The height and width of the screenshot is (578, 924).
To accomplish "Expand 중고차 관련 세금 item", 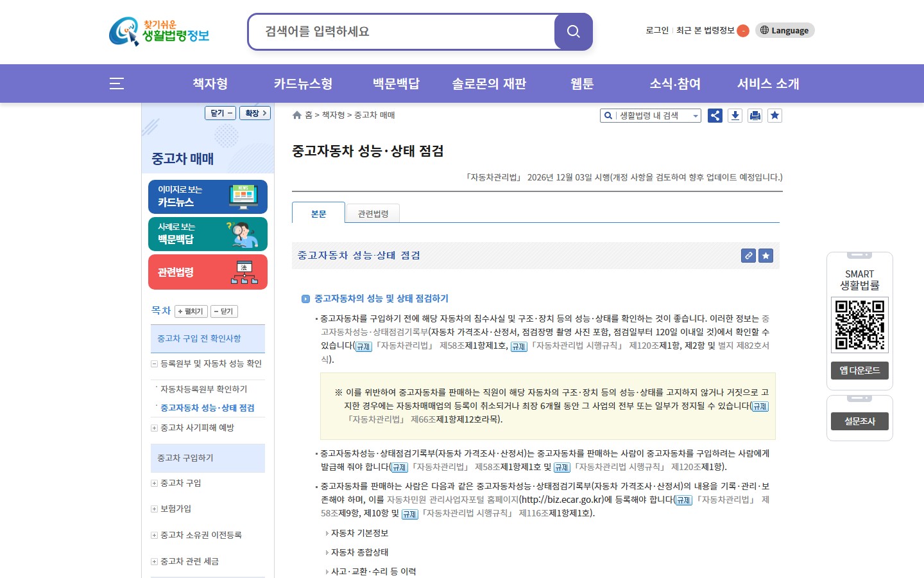I will (154, 561).
